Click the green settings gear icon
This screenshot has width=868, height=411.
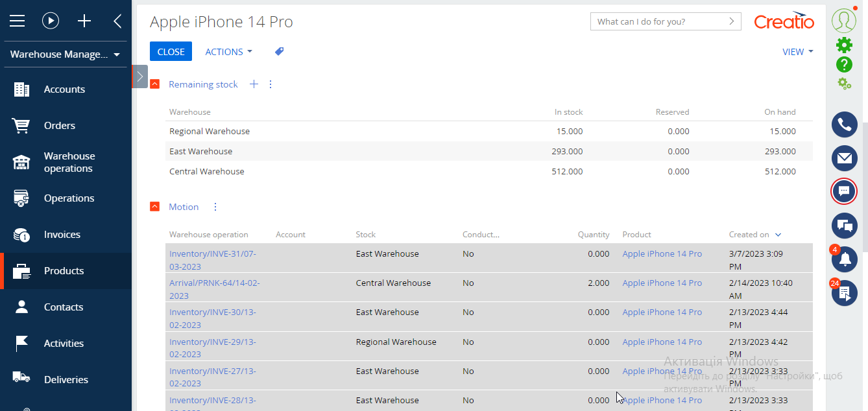844,45
